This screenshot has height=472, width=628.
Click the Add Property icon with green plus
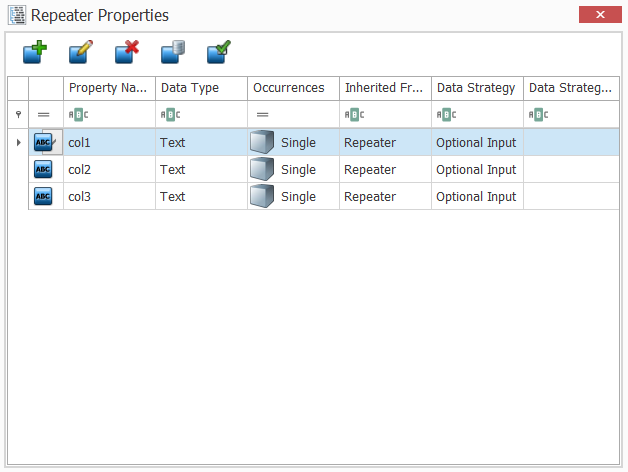tap(35, 52)
